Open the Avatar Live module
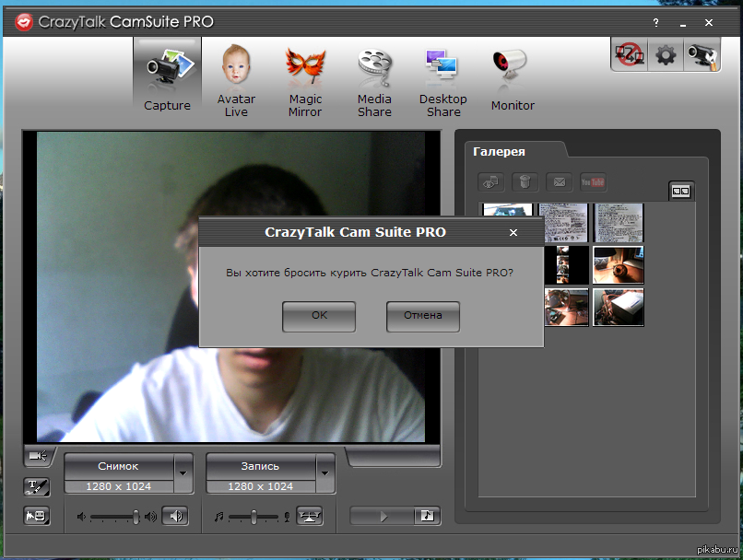 pos(236,81)
